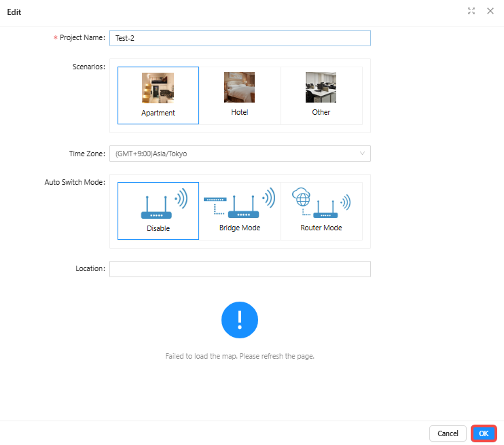Open the Time Zone dropdown
The image size is (504, 445).
(233, 154)
